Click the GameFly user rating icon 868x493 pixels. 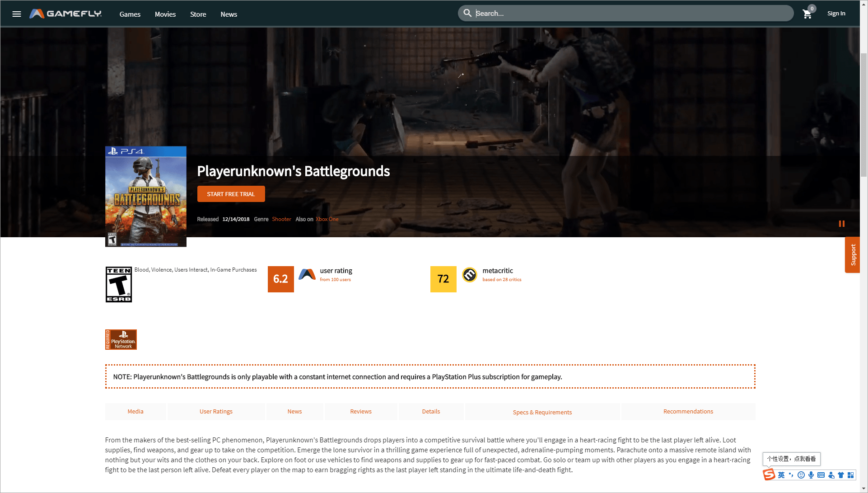tap(307, 275)
